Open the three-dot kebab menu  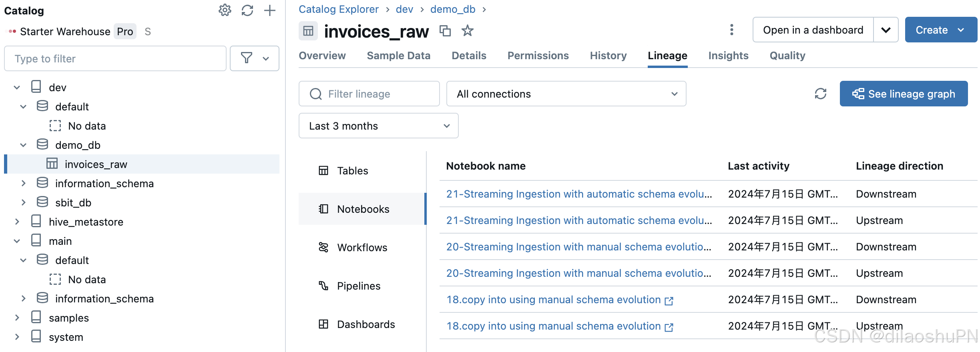pyautogui.click(x=732, y=30)
